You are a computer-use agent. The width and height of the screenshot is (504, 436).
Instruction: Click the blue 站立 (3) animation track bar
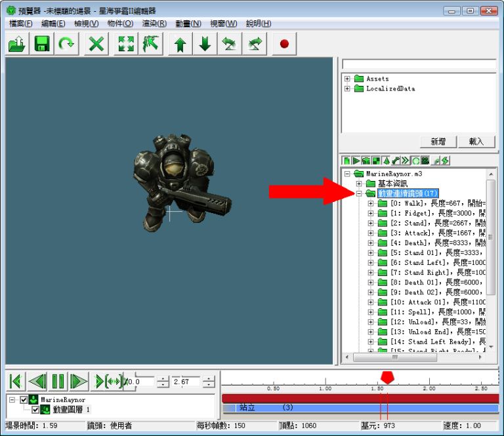point(360,408)
